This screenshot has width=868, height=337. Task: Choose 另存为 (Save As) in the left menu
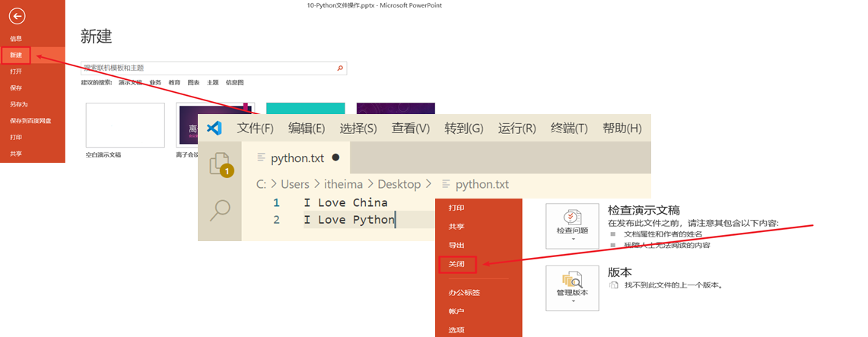click(19, 104)
